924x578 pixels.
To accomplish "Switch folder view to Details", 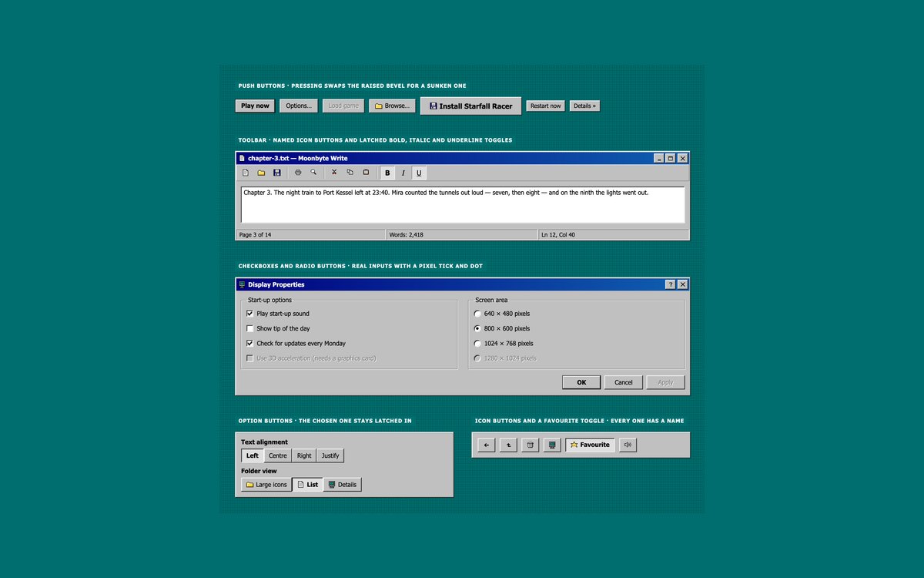I will click(x=343, y=485).
